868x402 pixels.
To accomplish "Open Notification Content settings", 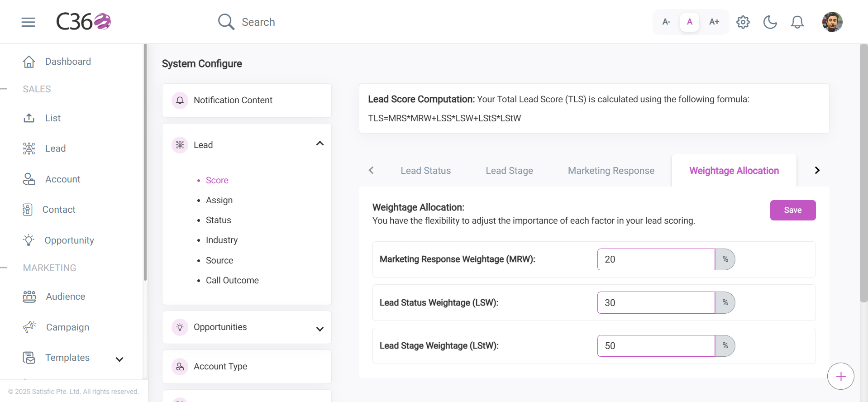I will 247,100.
